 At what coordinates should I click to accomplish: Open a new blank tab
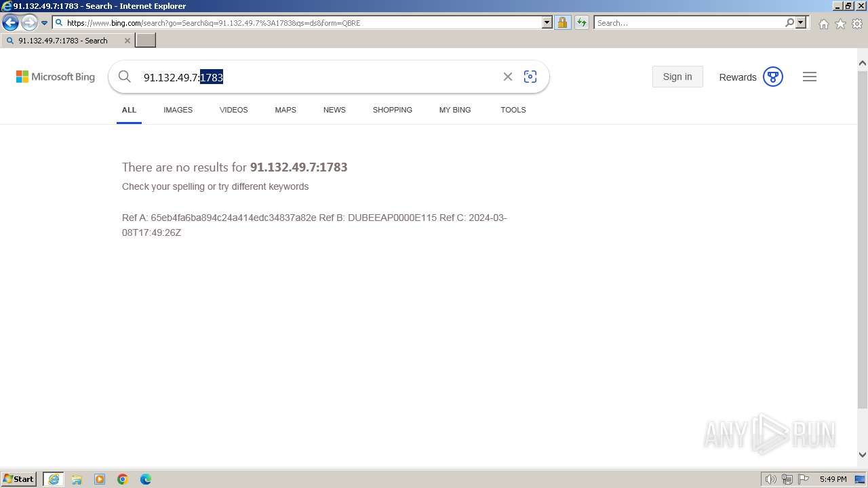[146, 41]
